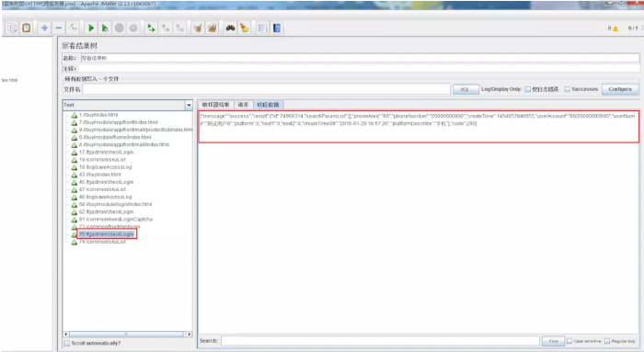Click the 注释 comments input field

(360, 68)
